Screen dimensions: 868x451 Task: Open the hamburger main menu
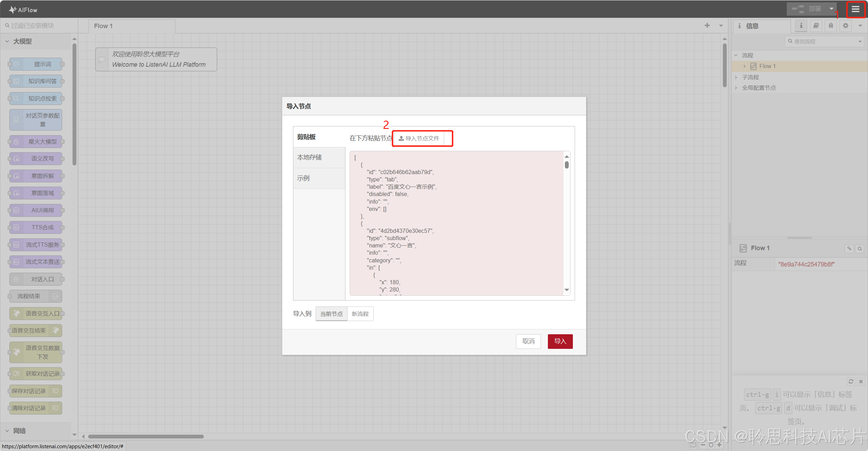[x=855, y=9]
